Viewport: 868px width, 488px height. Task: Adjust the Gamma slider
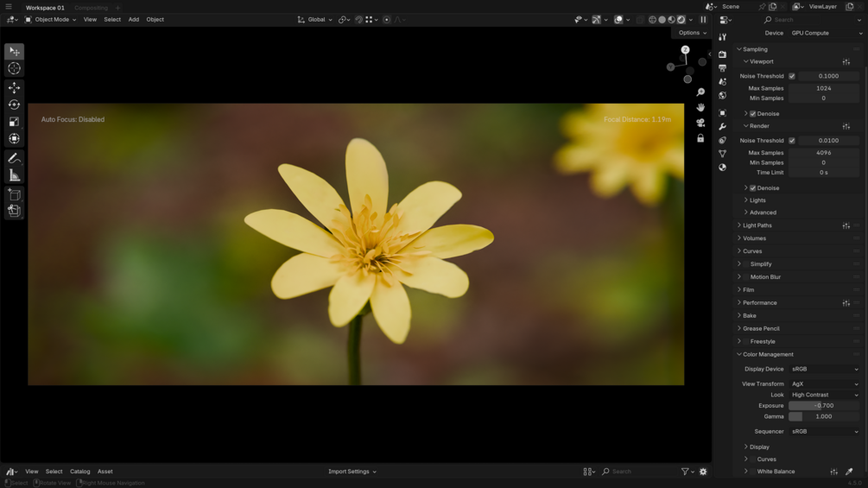(x=824, y=417)
